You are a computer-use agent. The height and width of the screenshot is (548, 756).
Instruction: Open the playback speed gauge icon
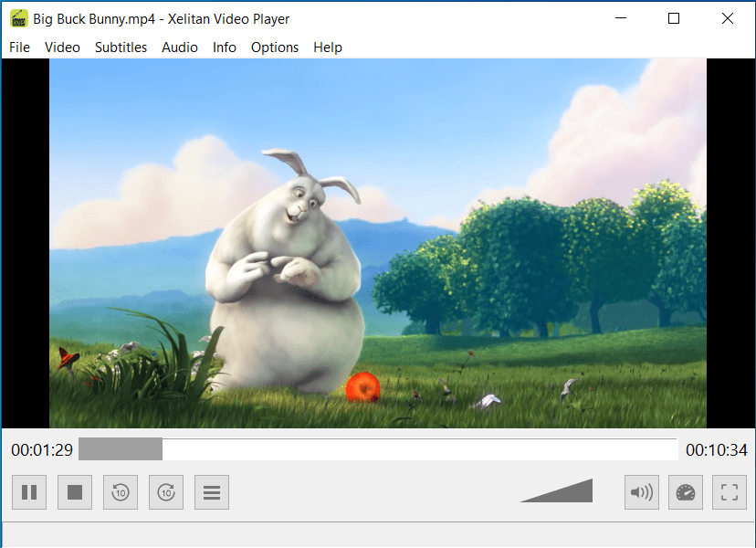coord(686,492)
